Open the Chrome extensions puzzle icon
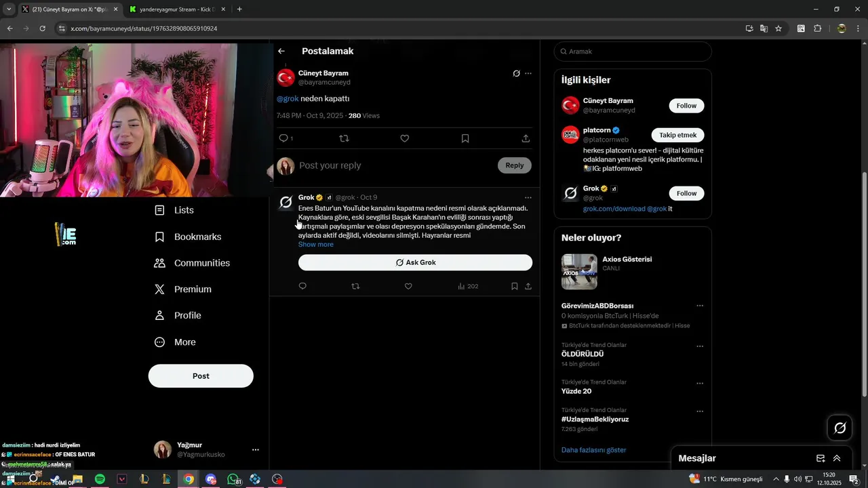868x488 pixels. click(817, 28)
